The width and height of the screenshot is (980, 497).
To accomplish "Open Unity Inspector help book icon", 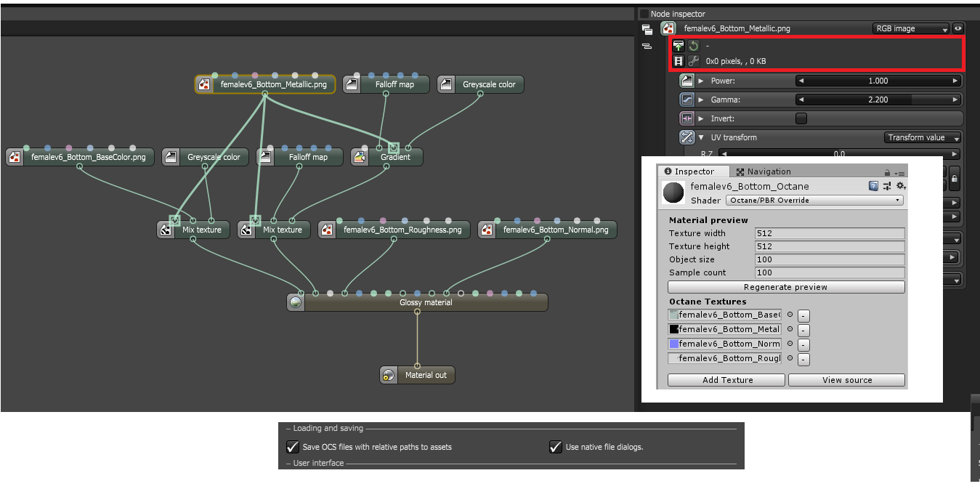I will coord(873,187).
